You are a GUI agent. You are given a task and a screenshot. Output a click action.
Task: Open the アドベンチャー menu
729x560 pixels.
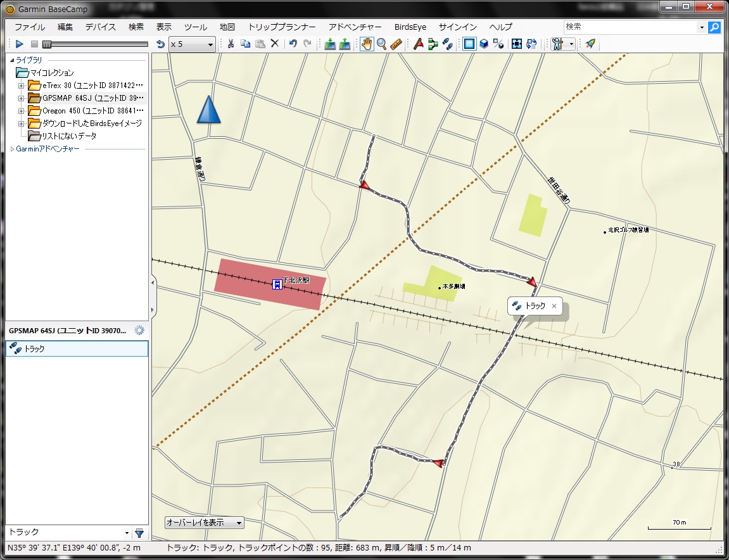coord(355,27)
